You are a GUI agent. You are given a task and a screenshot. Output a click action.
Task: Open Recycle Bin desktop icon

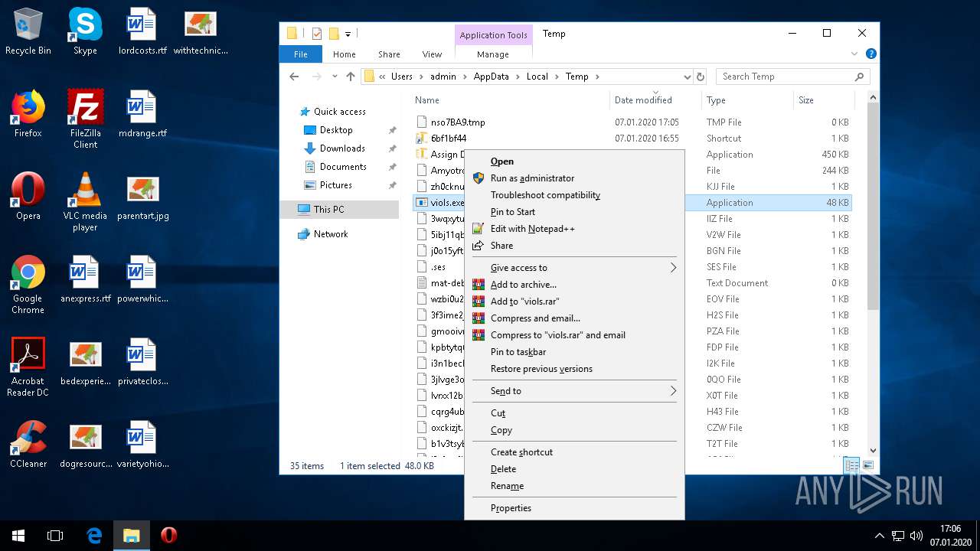click(x=28, y=31)
